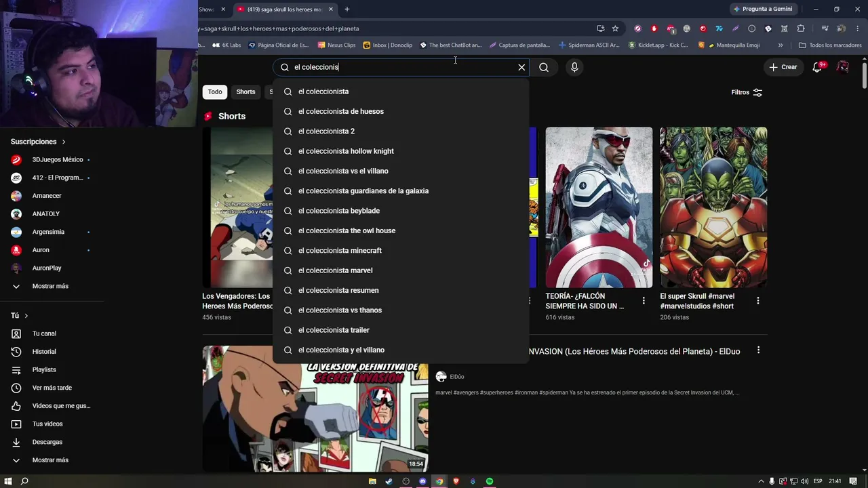Choose suggestion 'el coleccionista the owl house'
This screenshot has width=868, height=488.
(x=401, y=230)
